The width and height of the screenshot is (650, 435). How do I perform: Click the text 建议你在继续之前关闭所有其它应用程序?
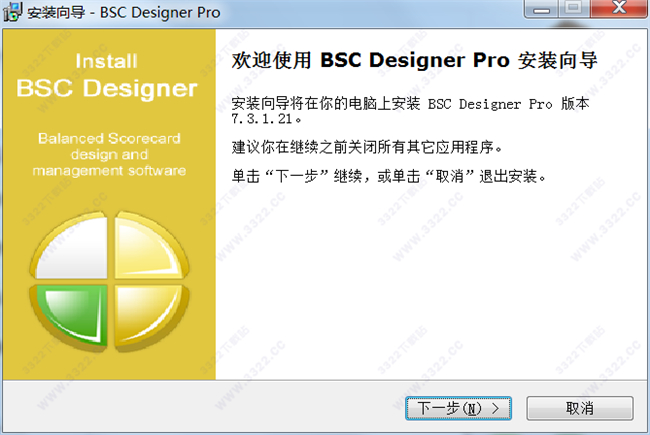click(366, 147)
